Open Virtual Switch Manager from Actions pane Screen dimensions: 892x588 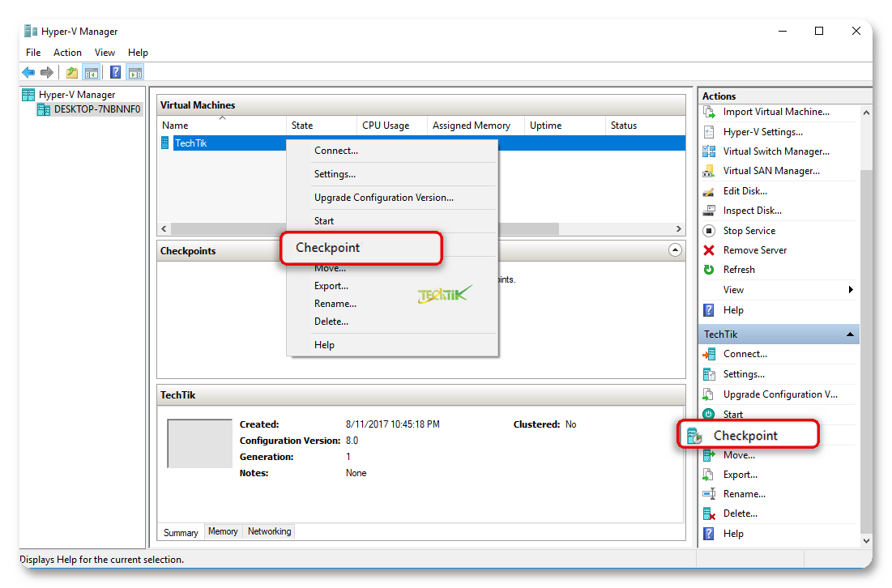[775, 151]
